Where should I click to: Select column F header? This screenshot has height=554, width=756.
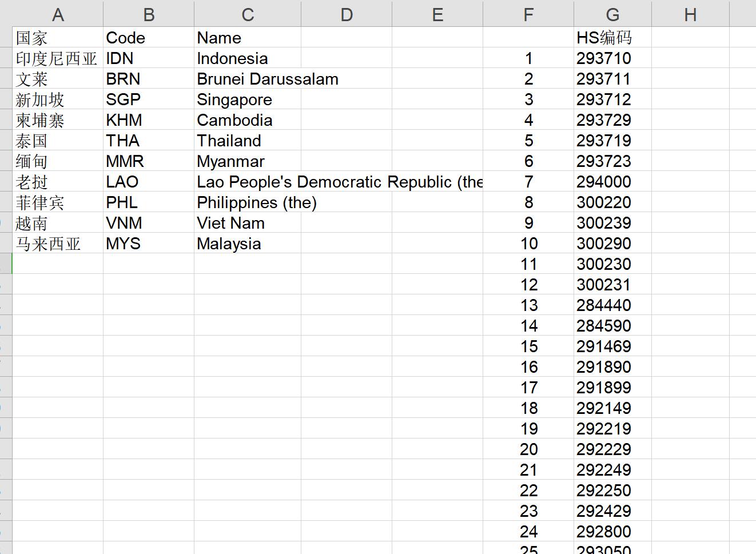pyautogui.click(x=528, y=14)
